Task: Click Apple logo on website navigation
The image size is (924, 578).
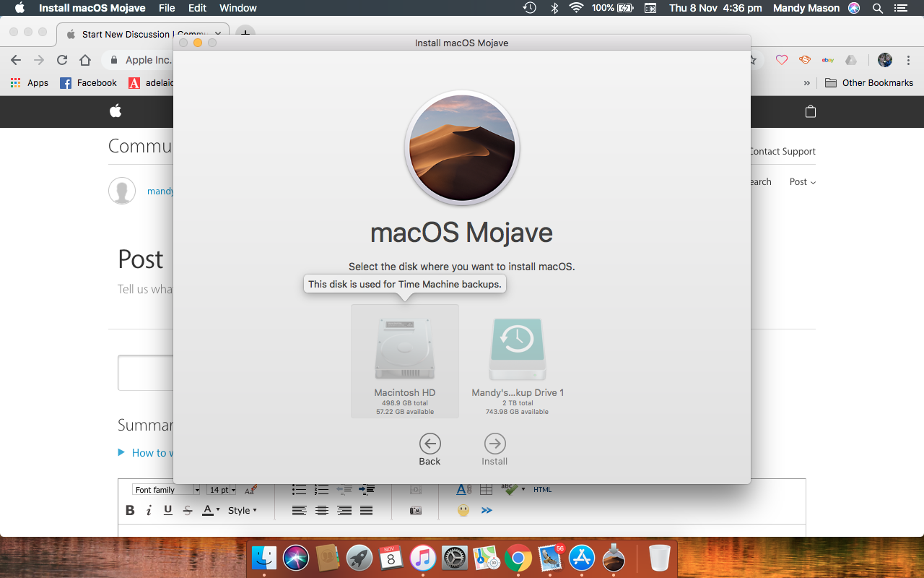Action: click(x=115, y=111)
